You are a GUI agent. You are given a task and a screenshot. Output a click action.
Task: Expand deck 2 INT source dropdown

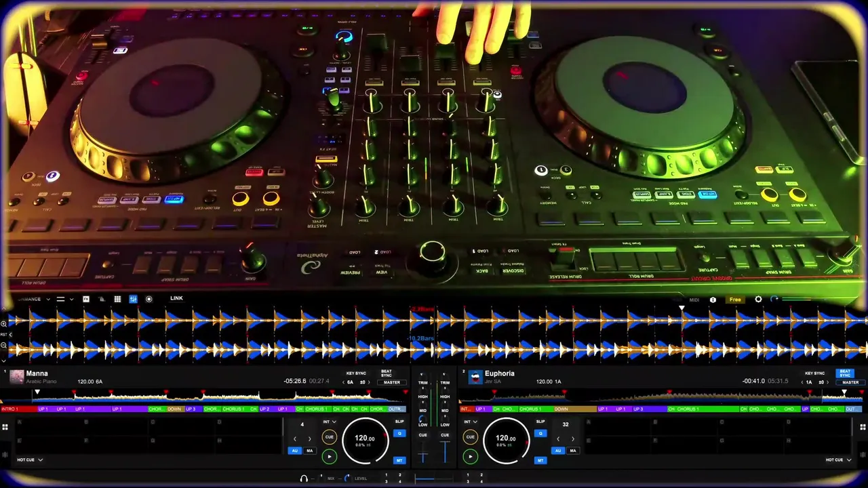point(470,422)
